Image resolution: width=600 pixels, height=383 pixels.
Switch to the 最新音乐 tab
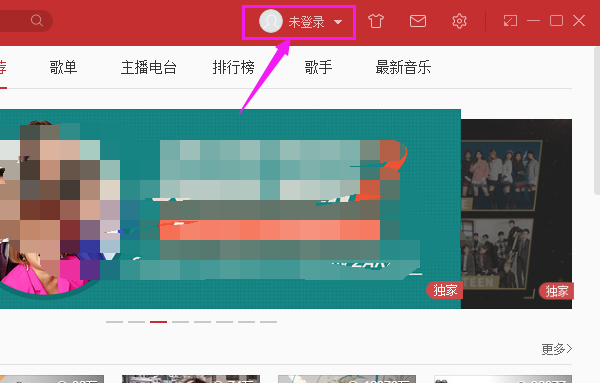[x=403, y=67]
